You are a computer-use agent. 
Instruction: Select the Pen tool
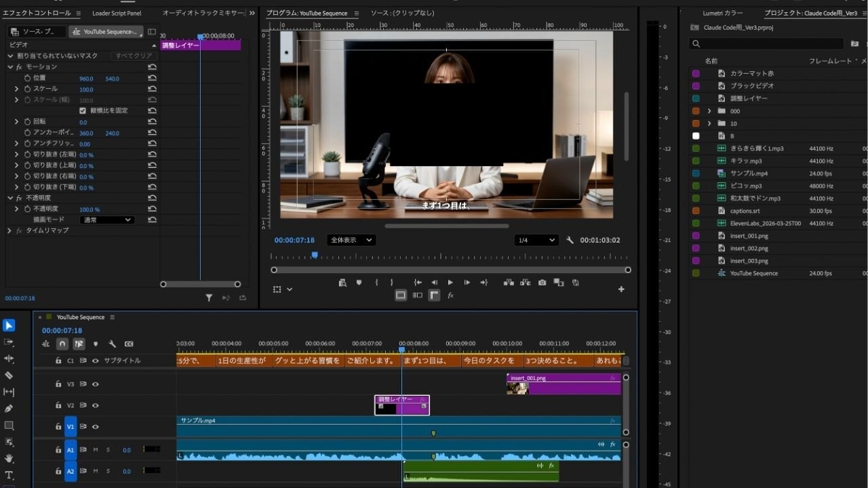(x=9, y=409)
